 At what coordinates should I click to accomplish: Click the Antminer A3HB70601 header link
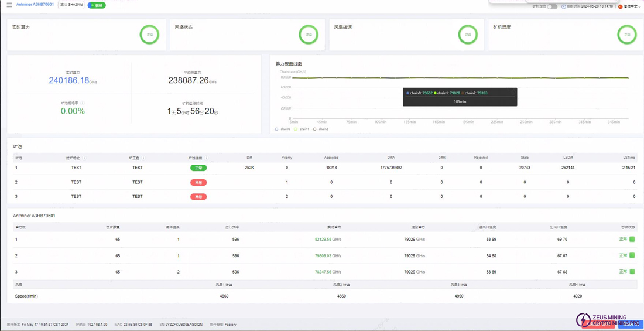coord(35,5)
